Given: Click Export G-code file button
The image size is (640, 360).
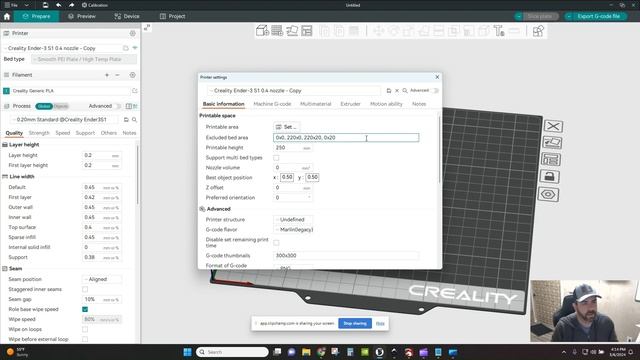Looking at the screenshot, I should point(598,16).
